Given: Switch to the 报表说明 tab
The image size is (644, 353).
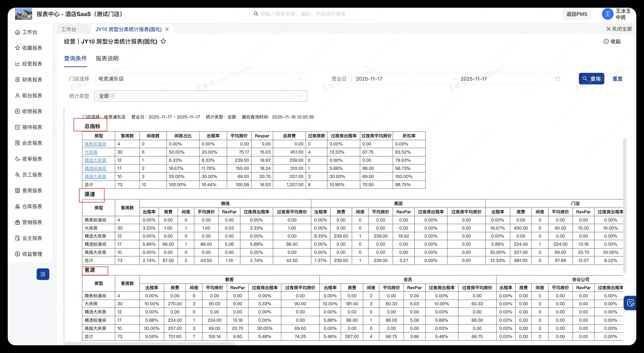Looking at the screenshot, I should point(107,58).
